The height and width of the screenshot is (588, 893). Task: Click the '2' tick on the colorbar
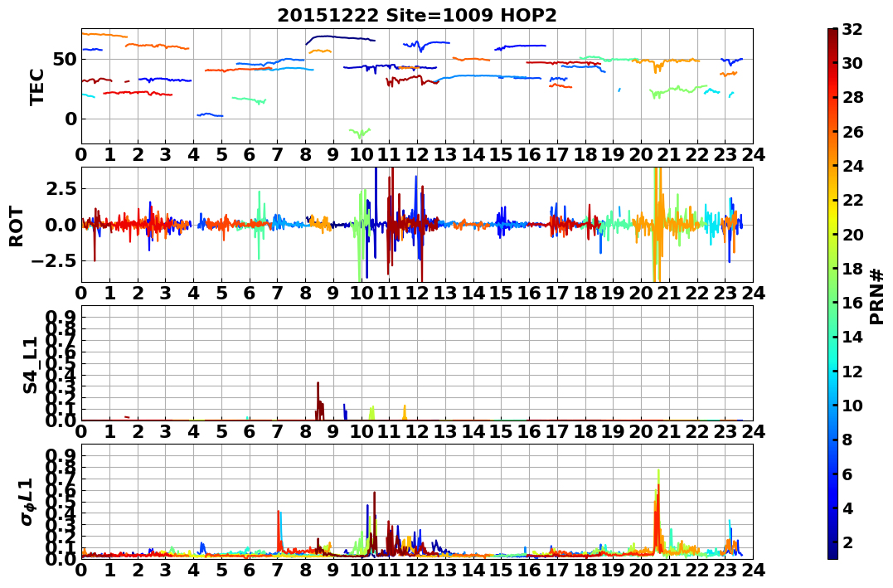point(848,542)
